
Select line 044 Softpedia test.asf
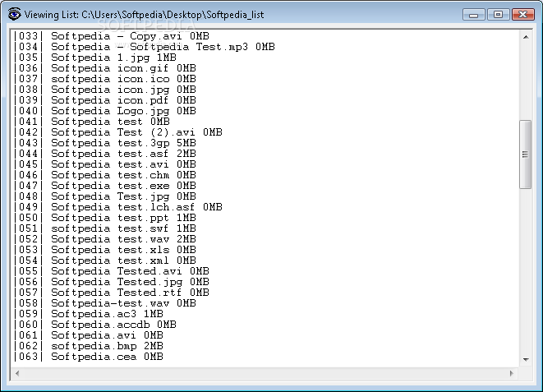pyautogui.click(x=105, y=154)
